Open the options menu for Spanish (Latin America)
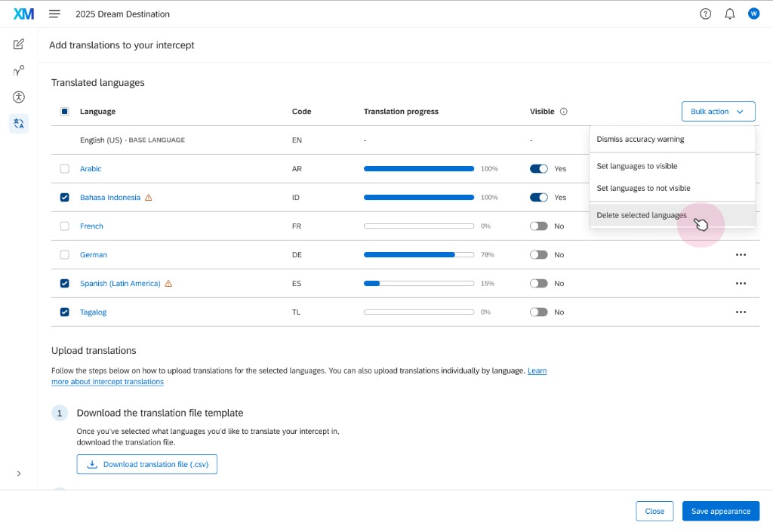The width and height of the screenshot is (773, 532). (741, 283)
